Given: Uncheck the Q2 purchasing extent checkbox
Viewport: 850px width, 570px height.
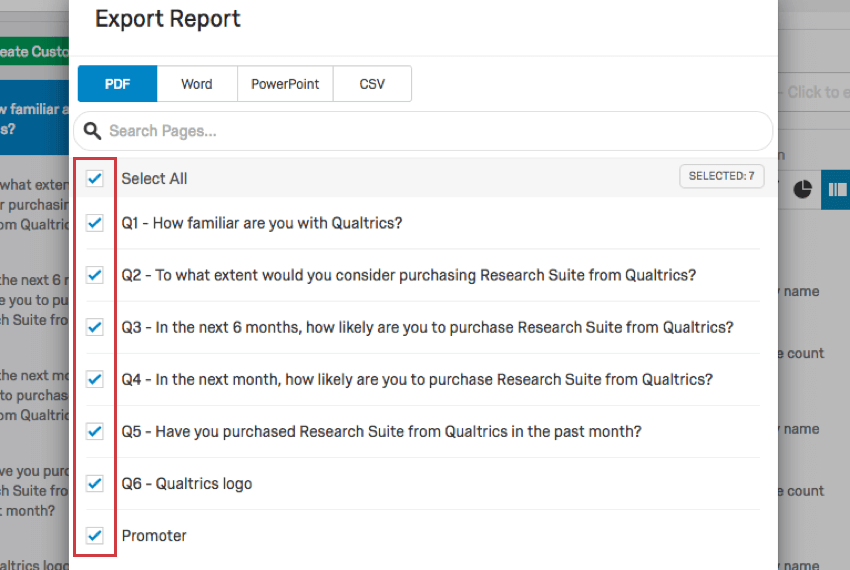Looking at the screenshot, I should 95,275.
